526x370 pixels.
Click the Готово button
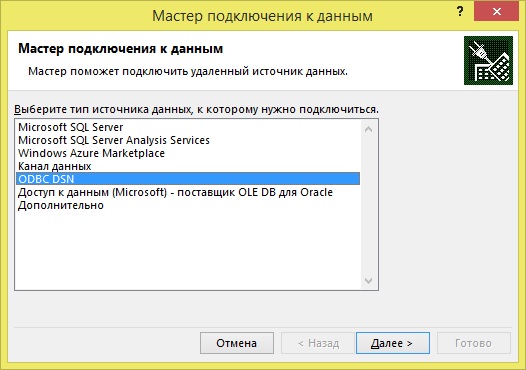[474, 343]
